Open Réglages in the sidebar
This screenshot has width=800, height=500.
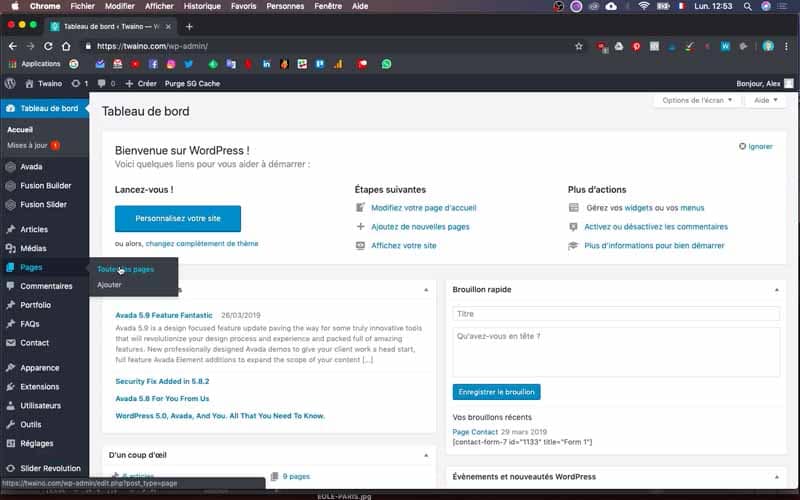[x=44, y=443]
